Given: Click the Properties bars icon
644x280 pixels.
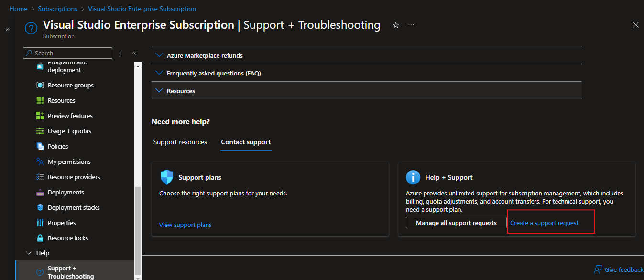Looking at the screenshot, I should click(x=40, y=223).
